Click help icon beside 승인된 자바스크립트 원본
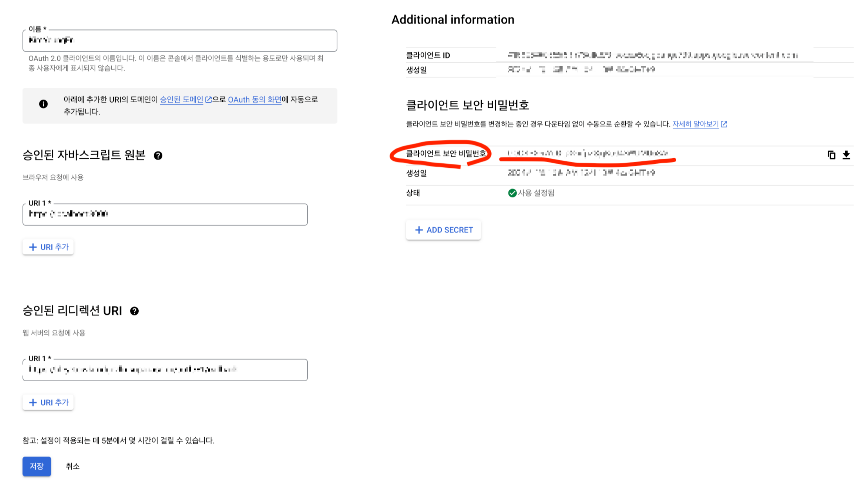 (158, 156)
